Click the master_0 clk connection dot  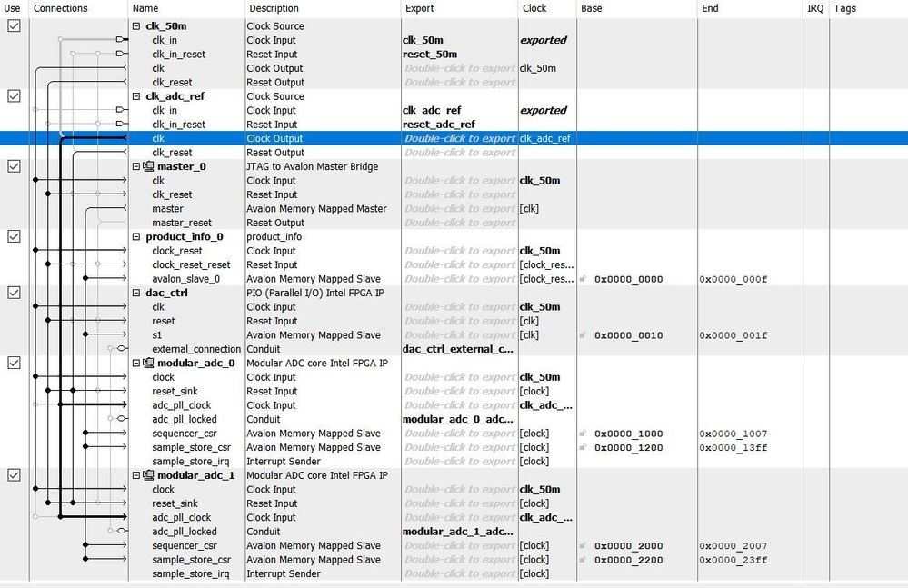pos(35,180)
